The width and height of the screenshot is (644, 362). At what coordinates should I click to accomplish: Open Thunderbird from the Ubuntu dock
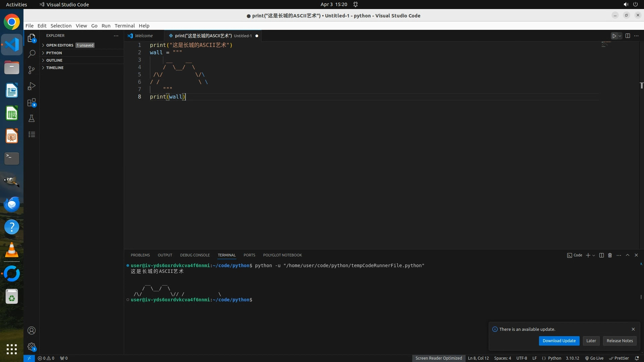point(12,204)
